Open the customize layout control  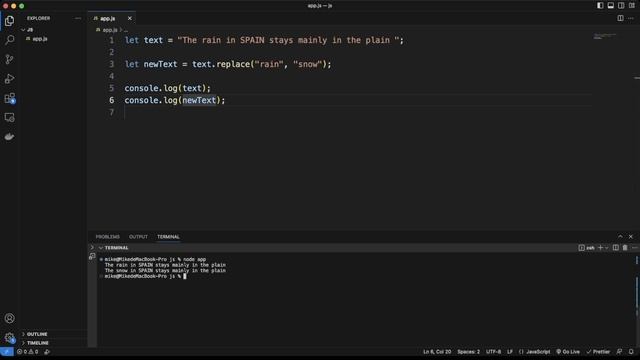[x=632, y=6]
